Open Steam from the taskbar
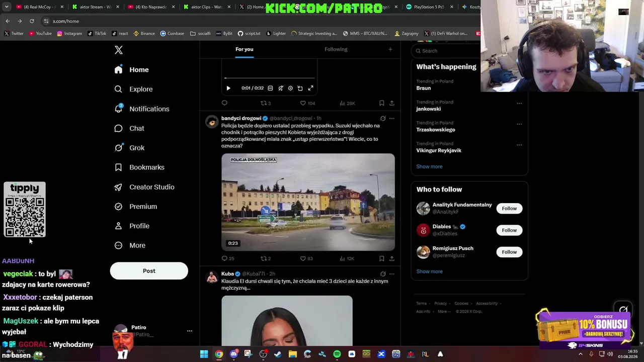 [278, 354]
